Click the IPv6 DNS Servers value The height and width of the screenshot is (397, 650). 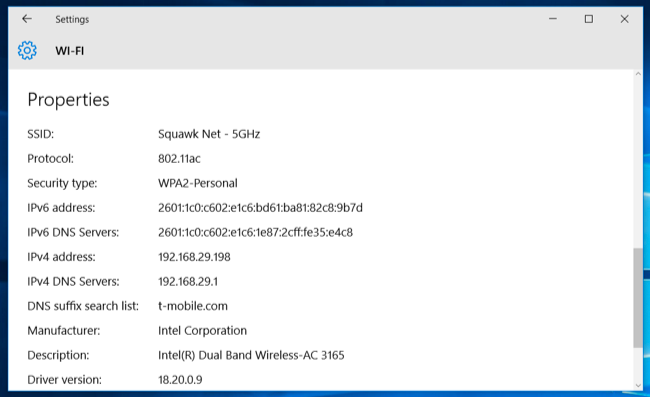pos(255,232)
